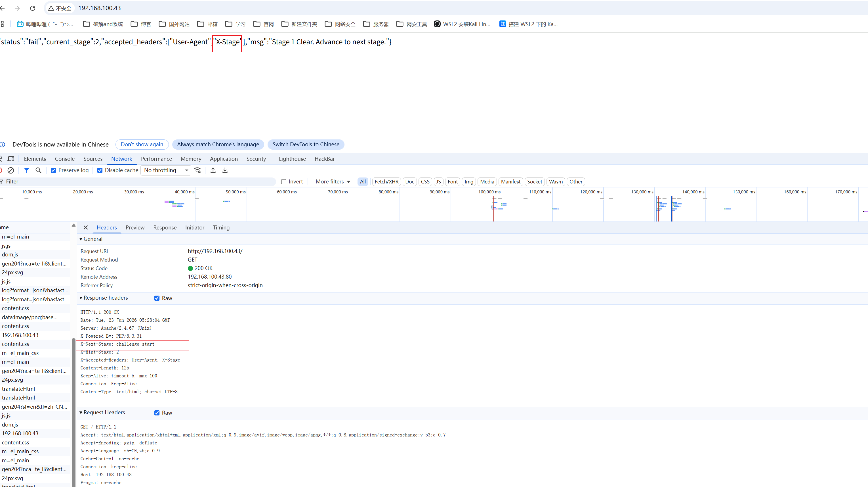
Task: Expand the More filters dropdown
Action: (x=333, y=182)
